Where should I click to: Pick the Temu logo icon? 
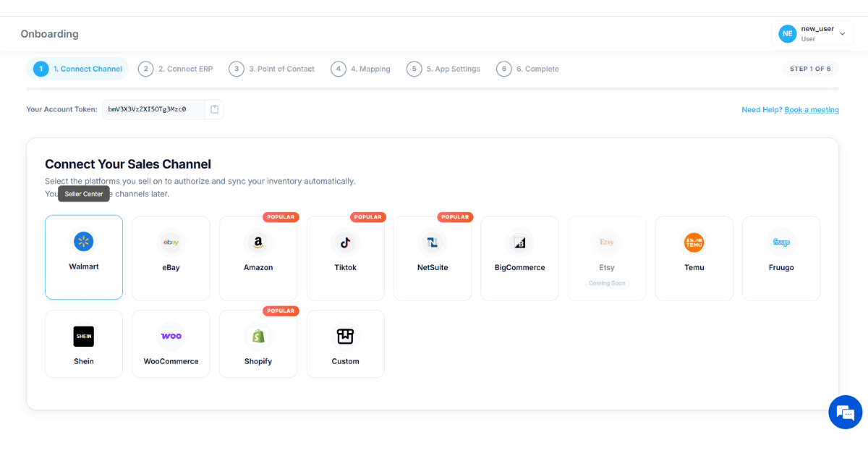coord(694,242)
